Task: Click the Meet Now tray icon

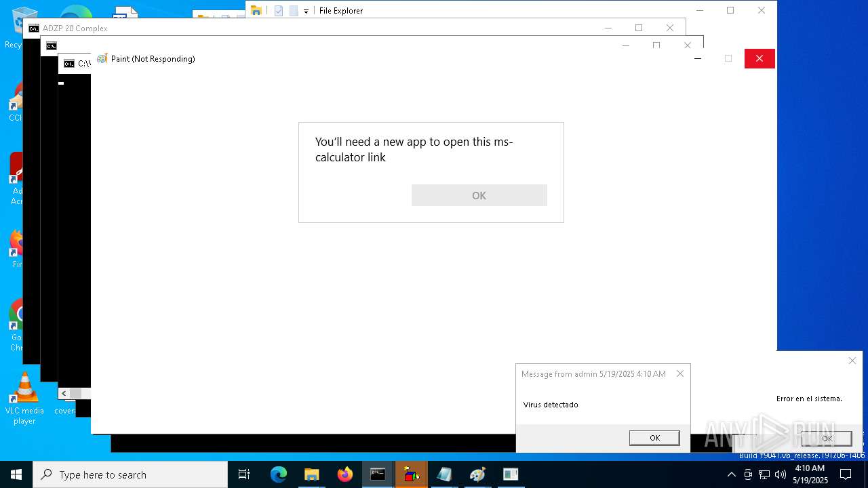Action: click(748, 474)
